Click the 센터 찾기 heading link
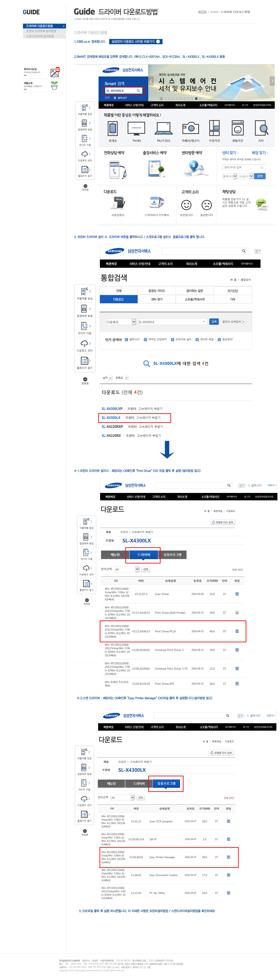Screen dimensions: 280x980 pos(230,153)
